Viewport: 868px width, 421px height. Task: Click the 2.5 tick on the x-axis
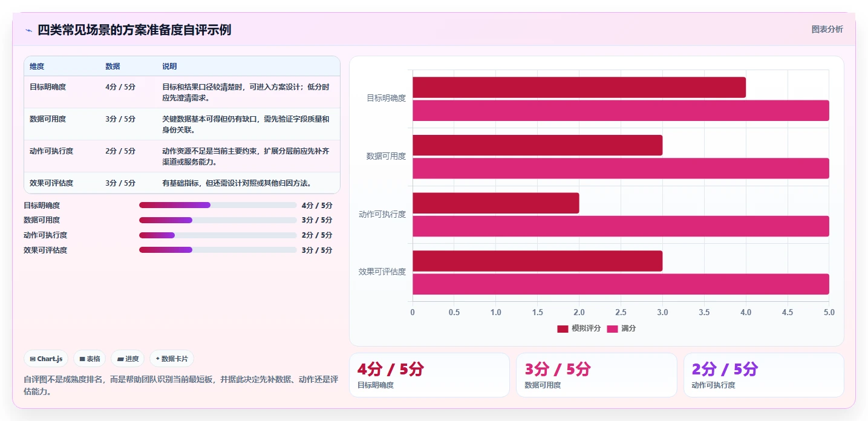[x=621, y=312]
